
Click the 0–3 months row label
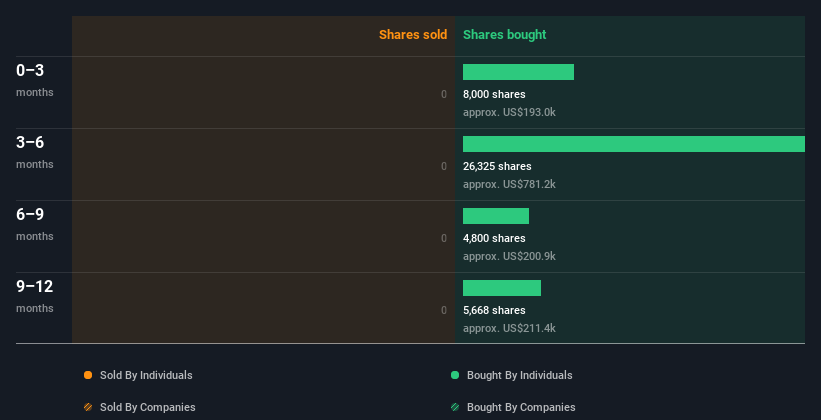coord(35,80)
